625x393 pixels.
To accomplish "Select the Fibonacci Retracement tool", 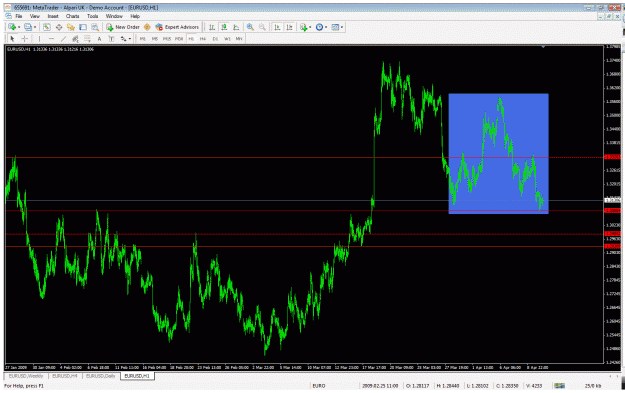I will tap(87, 39).
